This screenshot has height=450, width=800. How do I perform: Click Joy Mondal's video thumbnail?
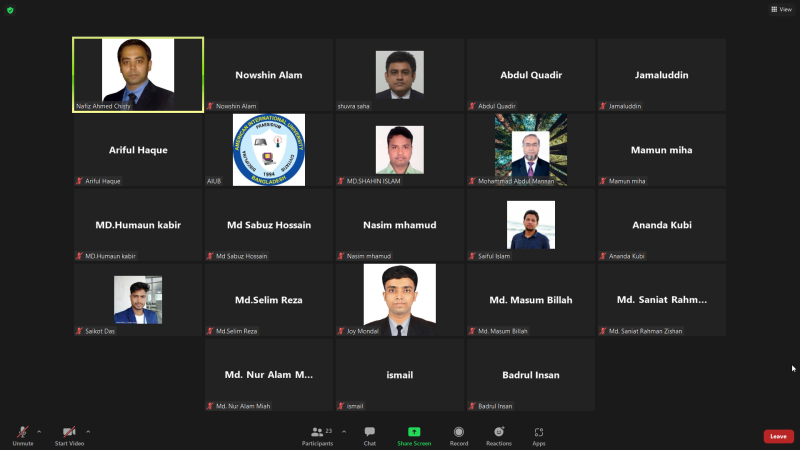pos(399,299)
